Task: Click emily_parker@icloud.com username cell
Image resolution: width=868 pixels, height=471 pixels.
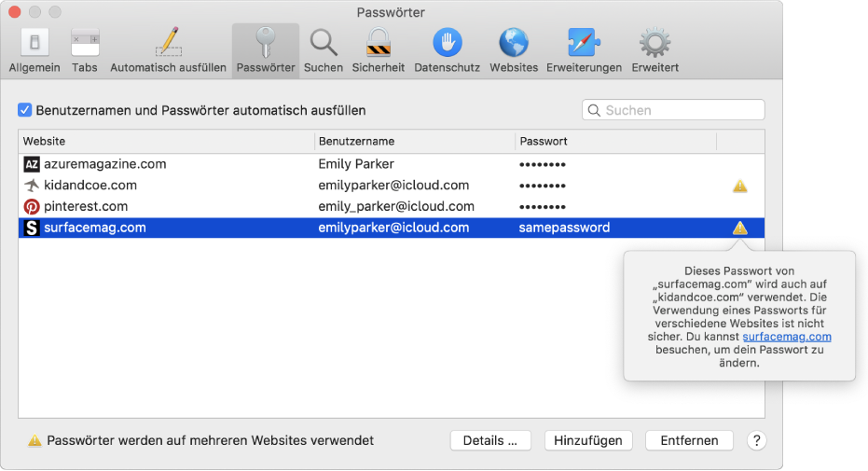Action: (396, 206)
